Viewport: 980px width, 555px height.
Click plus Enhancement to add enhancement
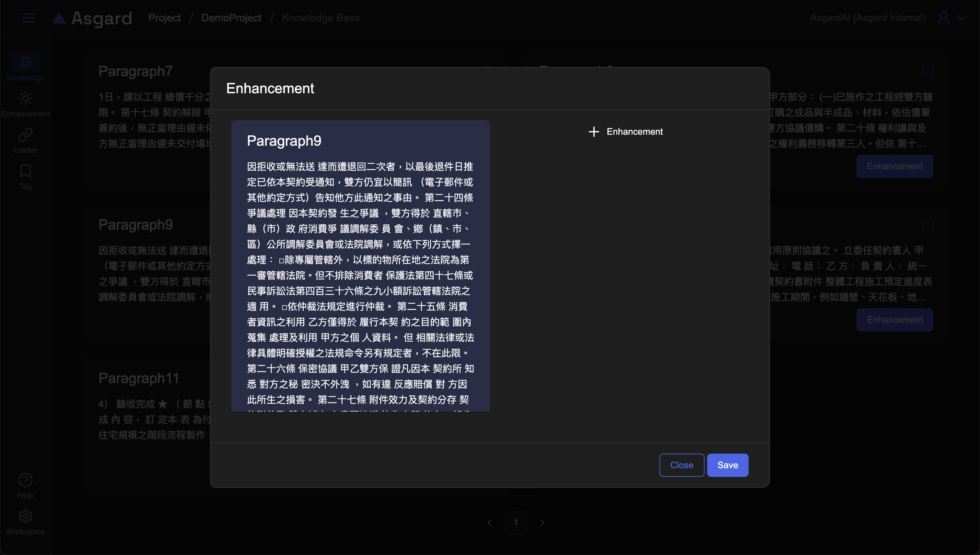(x=625, y=131)
